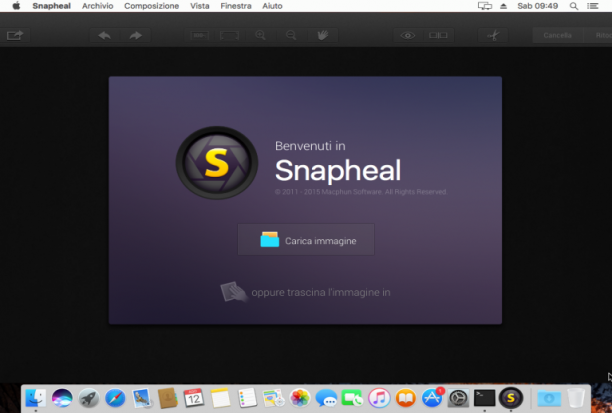Open the Finestra menu
This screenshot has width=612, height=413.
pyautogui.click(x=236, y=6)
